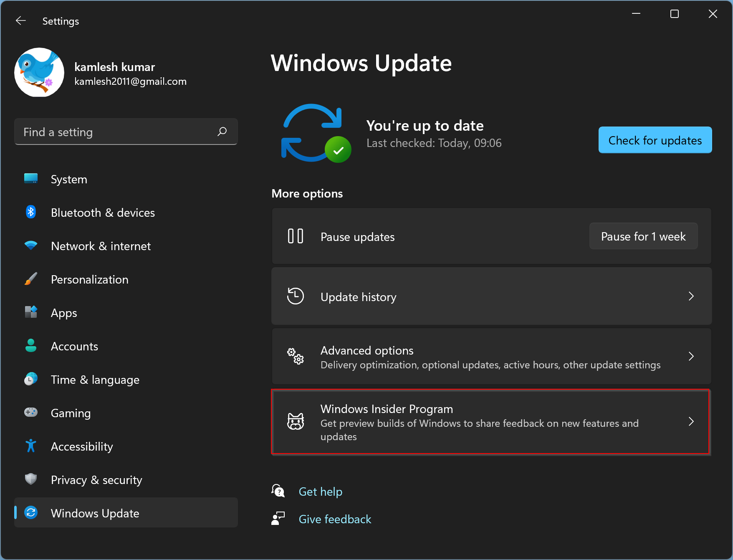Click the Update history clock icon

coord(296,296)
